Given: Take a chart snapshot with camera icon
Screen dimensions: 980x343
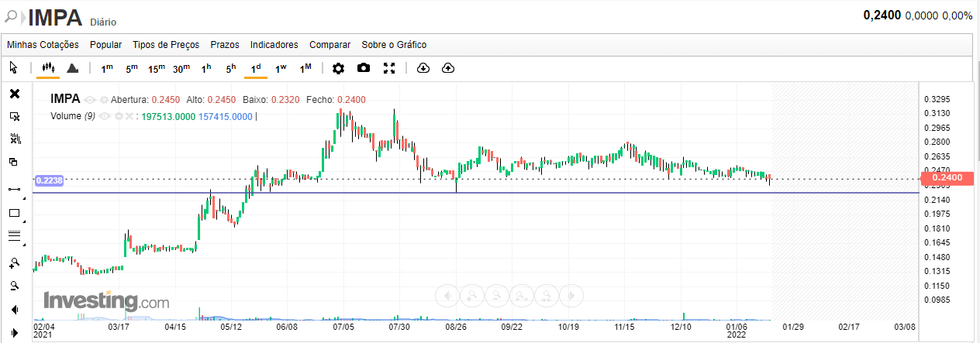Looking at the screenshot, I should click(364, 68).
